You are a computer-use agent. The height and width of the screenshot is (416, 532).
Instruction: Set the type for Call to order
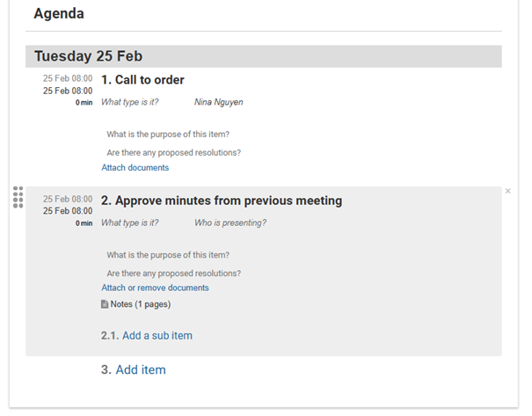point(130,102)
